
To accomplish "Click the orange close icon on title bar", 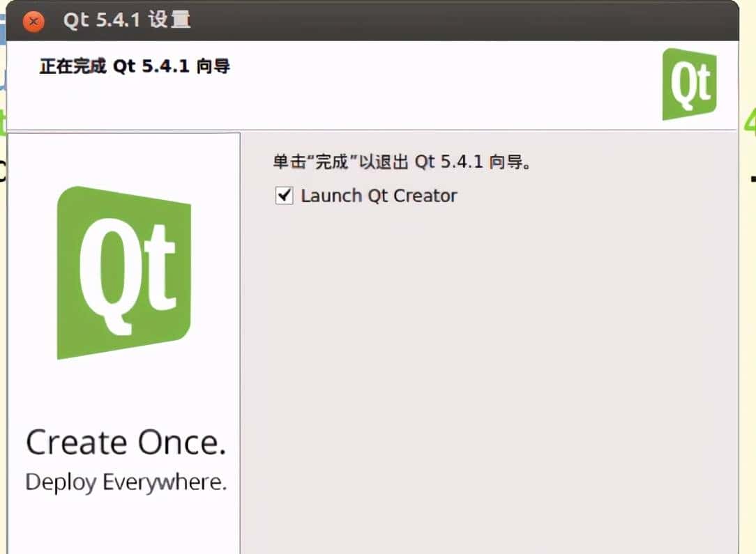I will point(32,21).
